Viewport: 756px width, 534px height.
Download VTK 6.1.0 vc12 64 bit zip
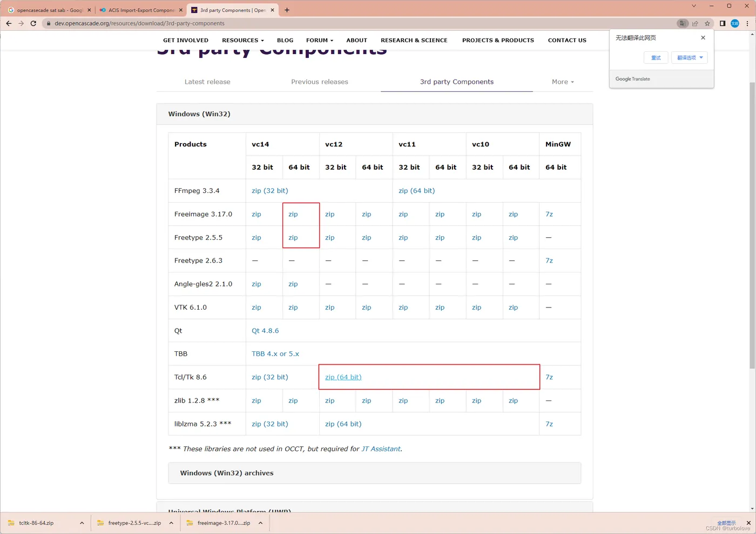(367, 308)
